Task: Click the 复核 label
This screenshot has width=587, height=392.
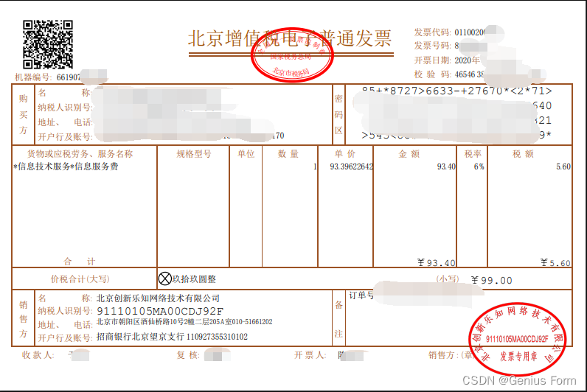Action: tap(188, 355)
